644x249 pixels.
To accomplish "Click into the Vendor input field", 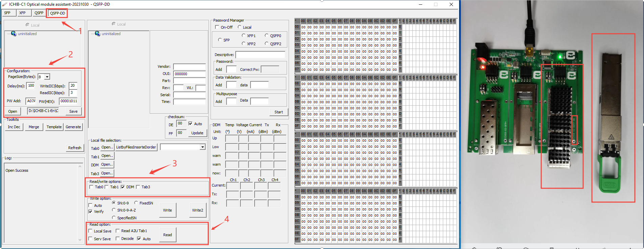I will 189,67.
